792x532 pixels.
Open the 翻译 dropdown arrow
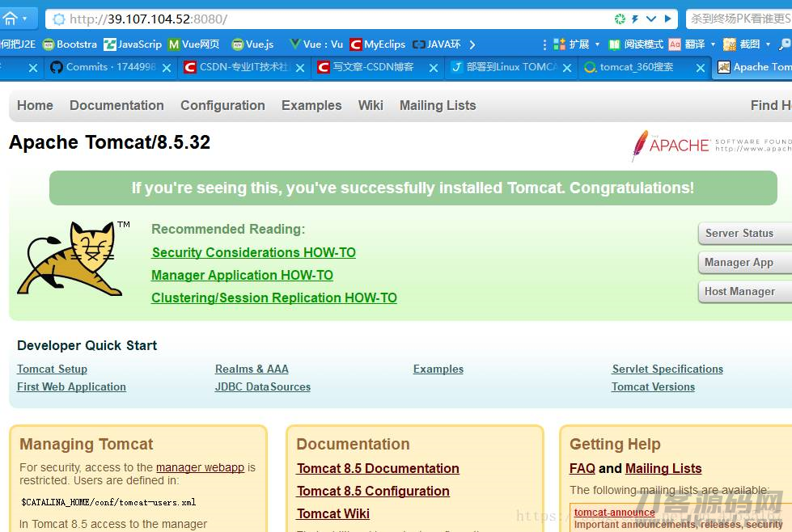713,44
